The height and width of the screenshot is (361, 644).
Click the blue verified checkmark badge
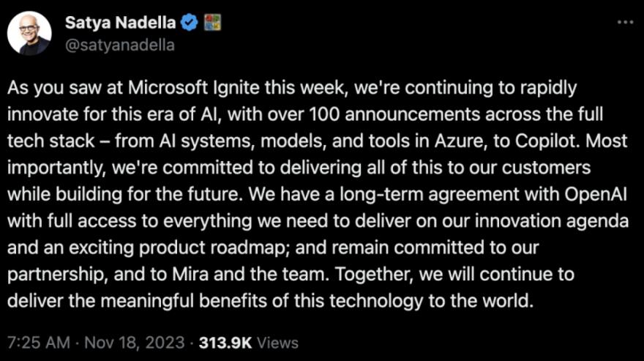coord(190,23)
